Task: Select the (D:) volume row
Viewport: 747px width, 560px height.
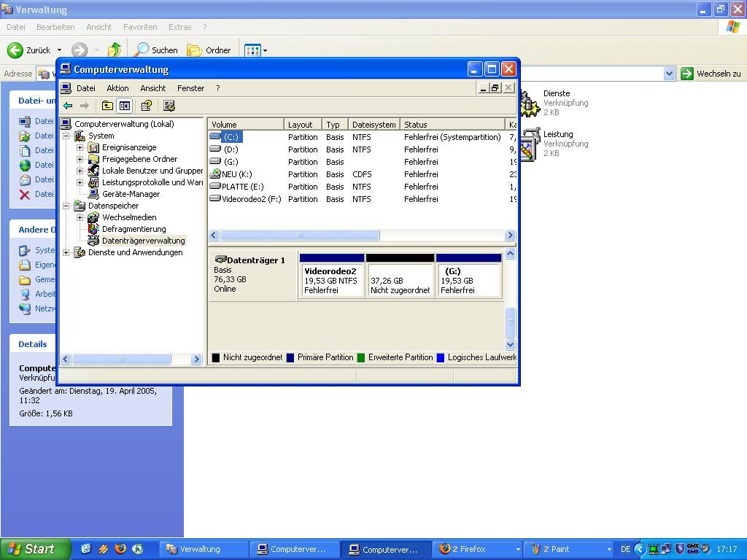Action: pyautogui.click(x=362, y=149)
